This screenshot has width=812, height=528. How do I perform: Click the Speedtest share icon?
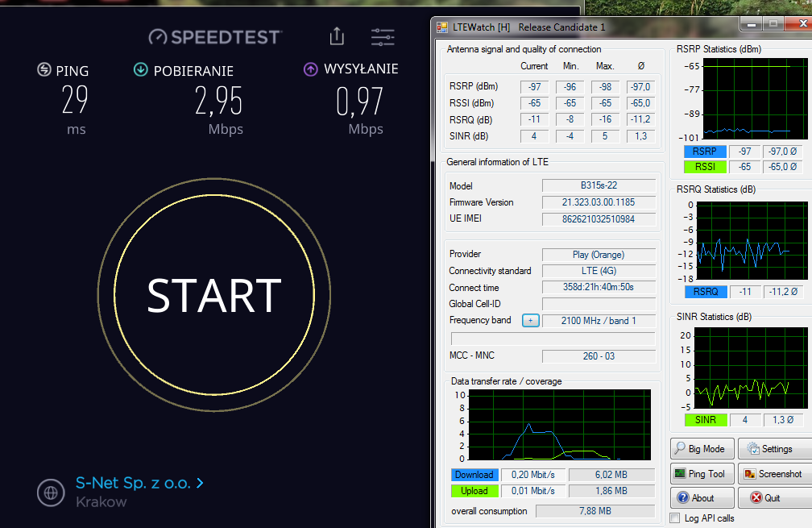tap(337, 36)
